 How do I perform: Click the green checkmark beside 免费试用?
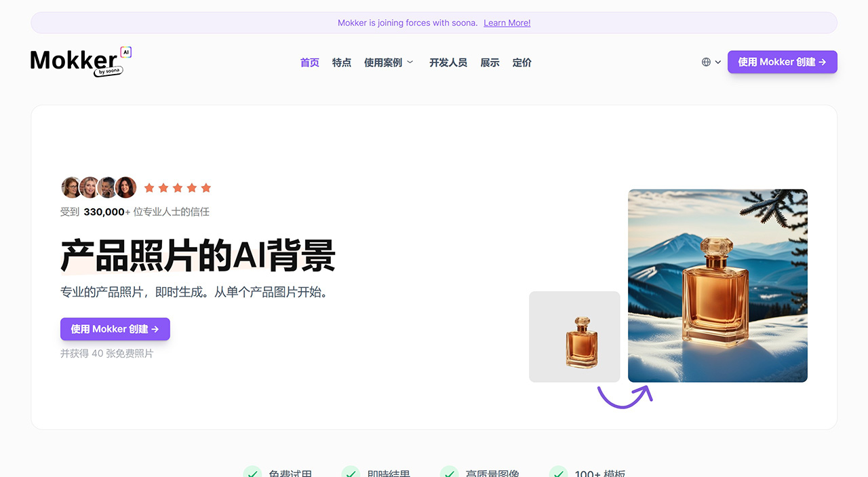pos(252,472)
